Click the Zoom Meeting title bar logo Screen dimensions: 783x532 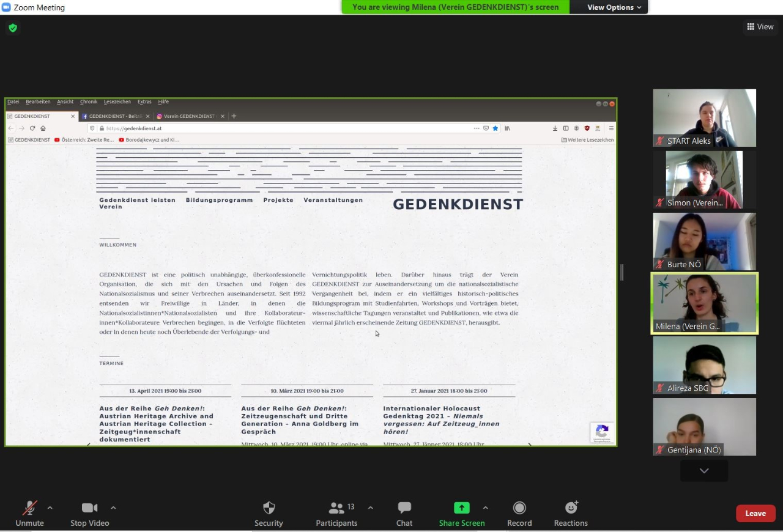[6, 7]
